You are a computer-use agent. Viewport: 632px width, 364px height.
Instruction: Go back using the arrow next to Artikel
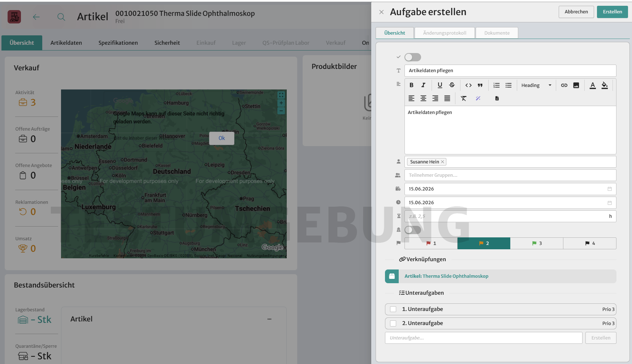point(36,17)
